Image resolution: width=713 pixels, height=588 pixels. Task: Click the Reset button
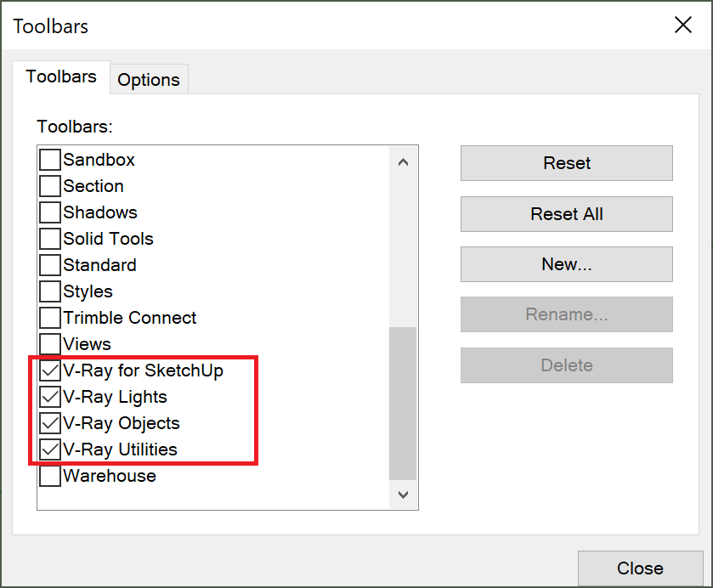567,163
